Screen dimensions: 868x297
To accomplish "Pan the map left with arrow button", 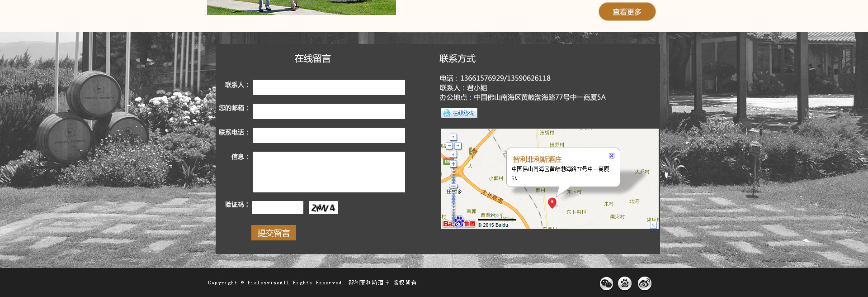I will click(449, 146).
